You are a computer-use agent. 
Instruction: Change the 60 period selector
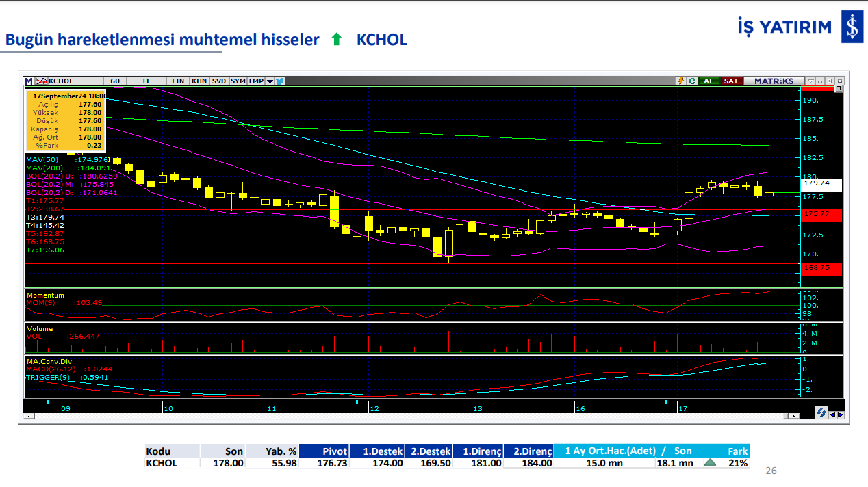tap(115, 81)
